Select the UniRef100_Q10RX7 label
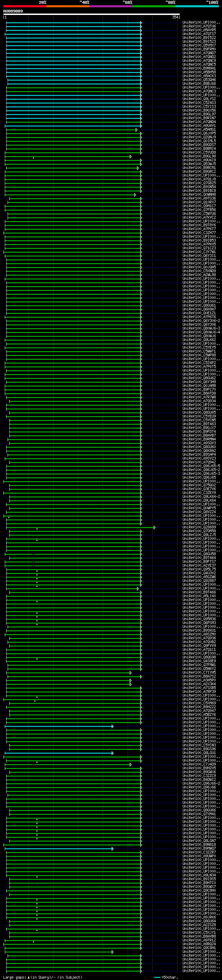 199,202
